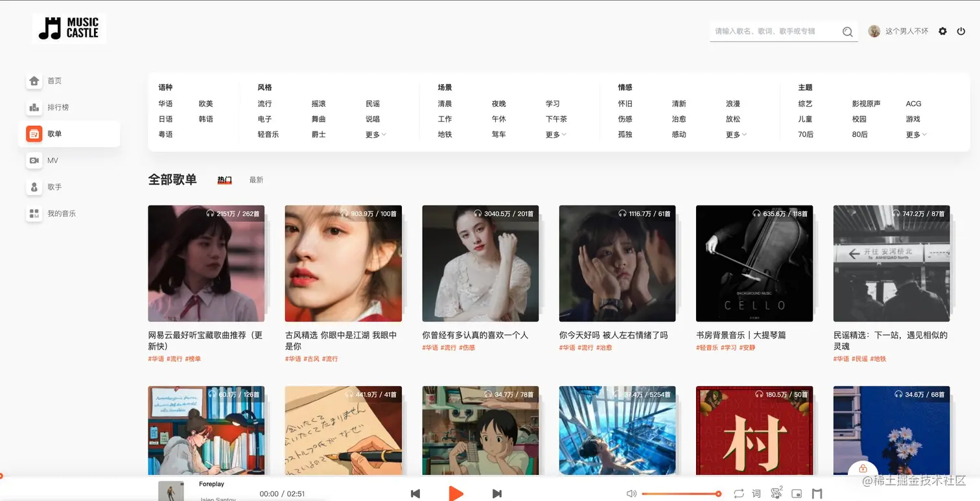Select 地铁 scene filter
Screen dimensions: 980x501
(x=445, y=135)
